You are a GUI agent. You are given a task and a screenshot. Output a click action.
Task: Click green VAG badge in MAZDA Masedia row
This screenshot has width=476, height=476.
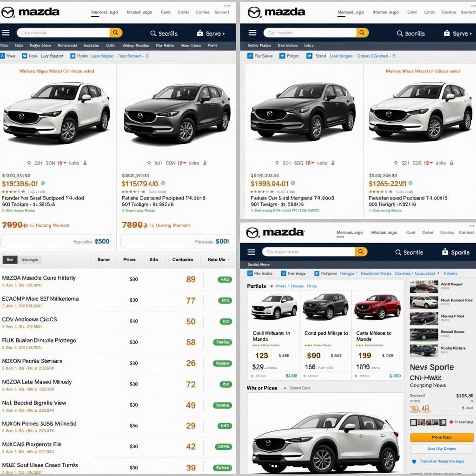(225, 279)
